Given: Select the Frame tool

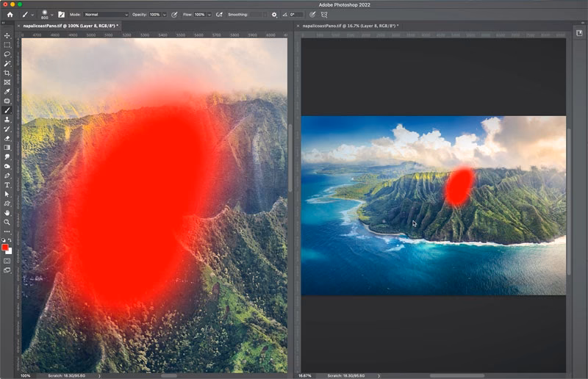Looking at the screenshot, I should click(x=7, y=82).
